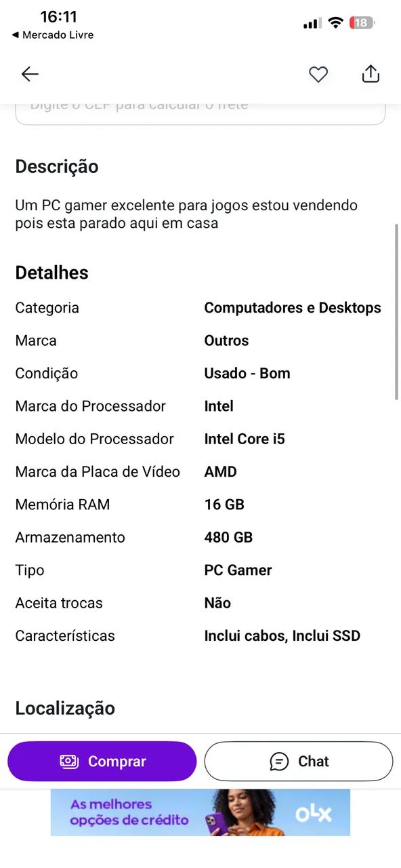Tap the Descrição section heading
The image size is (401, 868).
coord(57,167)
